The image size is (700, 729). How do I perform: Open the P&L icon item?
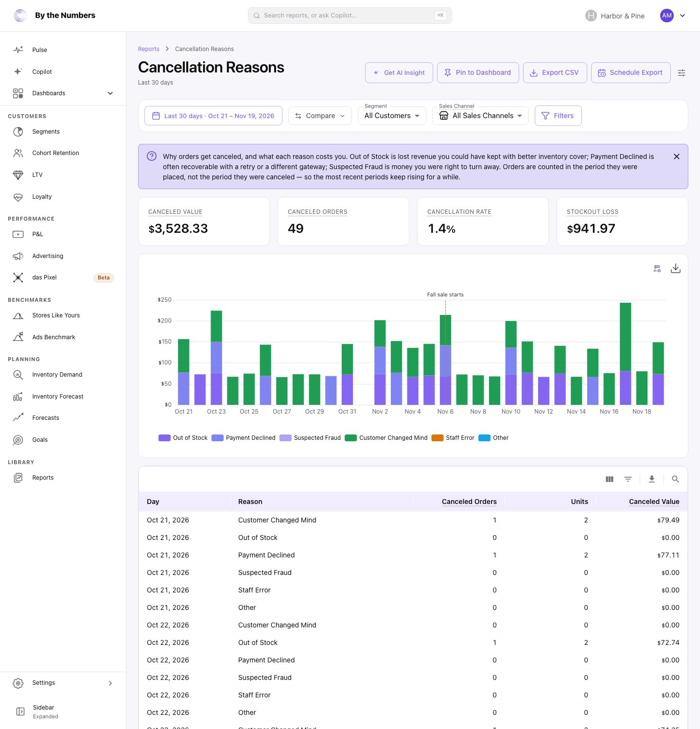(18, 234)
